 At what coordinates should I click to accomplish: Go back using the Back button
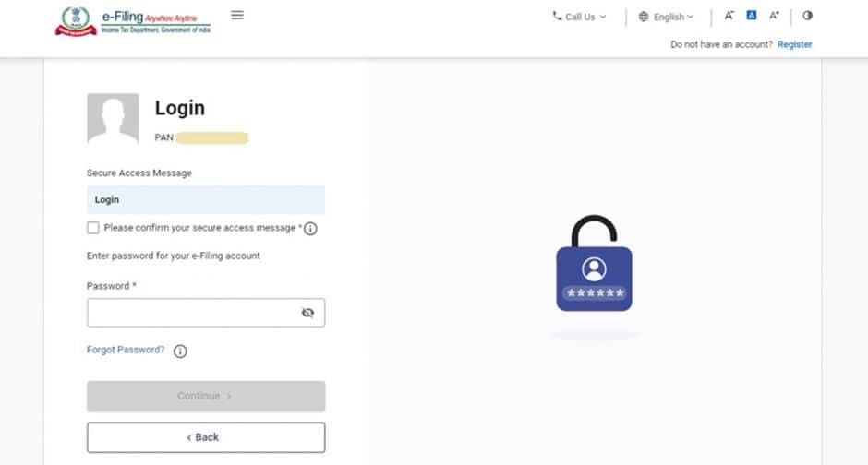click(206, 437)
